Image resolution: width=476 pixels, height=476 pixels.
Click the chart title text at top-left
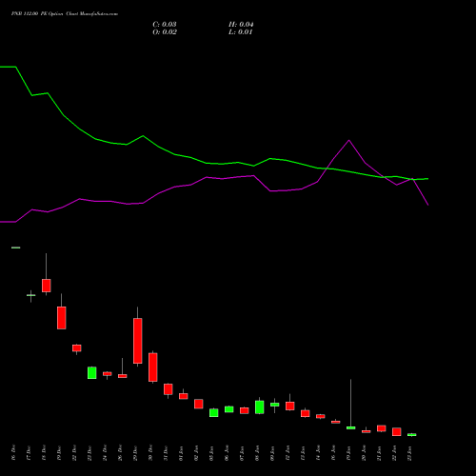pyautogui.click(x=65, y=14)
